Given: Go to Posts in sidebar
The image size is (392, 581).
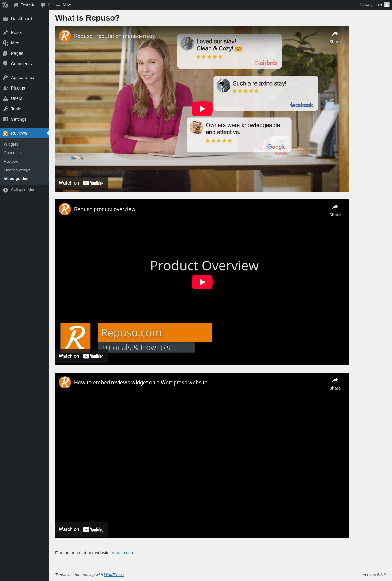Looking at the screenshot, I should click(24, 32).
